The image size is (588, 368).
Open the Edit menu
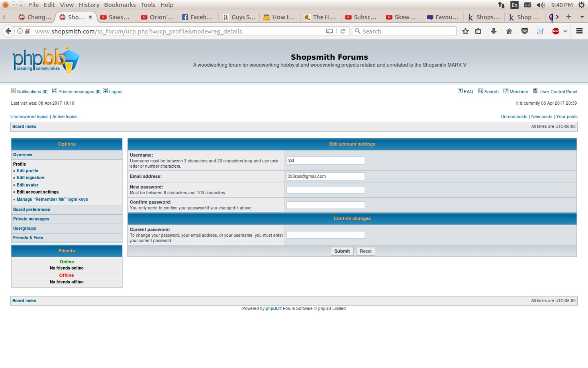(x=49, y=5)
